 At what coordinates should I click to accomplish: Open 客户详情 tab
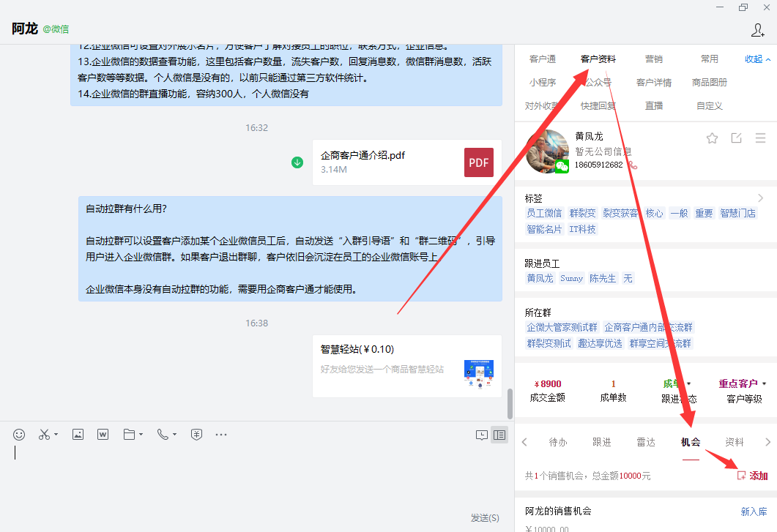click(x=654, y=82)
